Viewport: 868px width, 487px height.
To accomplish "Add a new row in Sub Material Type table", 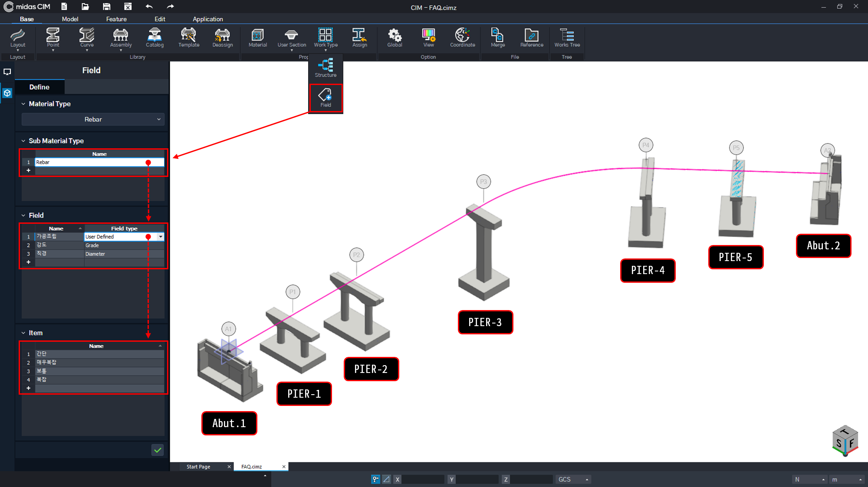I will tap(29, 170).
